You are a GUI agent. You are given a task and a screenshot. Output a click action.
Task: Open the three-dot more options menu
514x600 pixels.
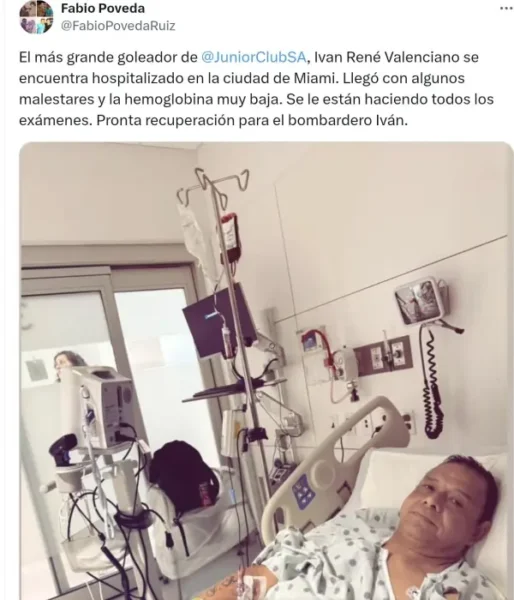click(506, 8)
